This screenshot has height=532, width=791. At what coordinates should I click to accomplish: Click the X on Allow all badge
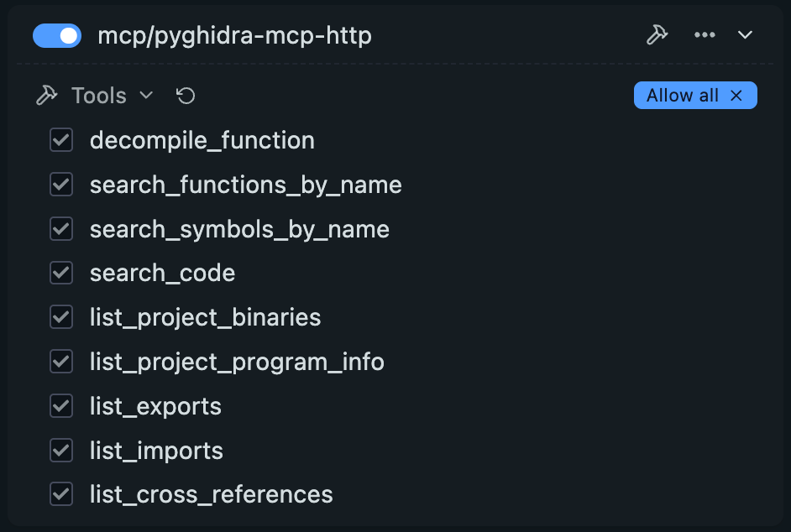click(x=736, y=96)
